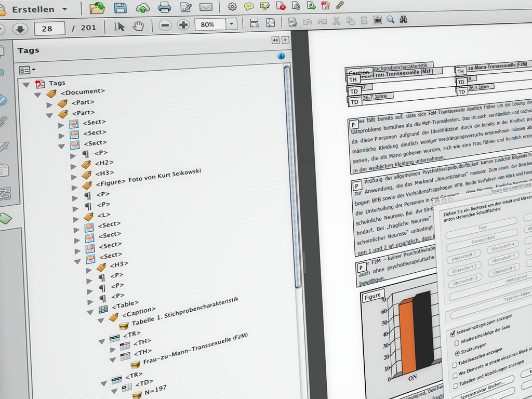532x399 pixels.
Task: Click the page icon with red X
Action: 281,5
